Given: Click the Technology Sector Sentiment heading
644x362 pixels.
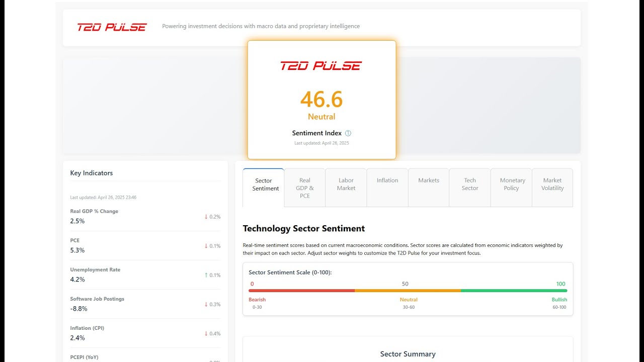Looking at the screenshot, I should coord(304,228).
